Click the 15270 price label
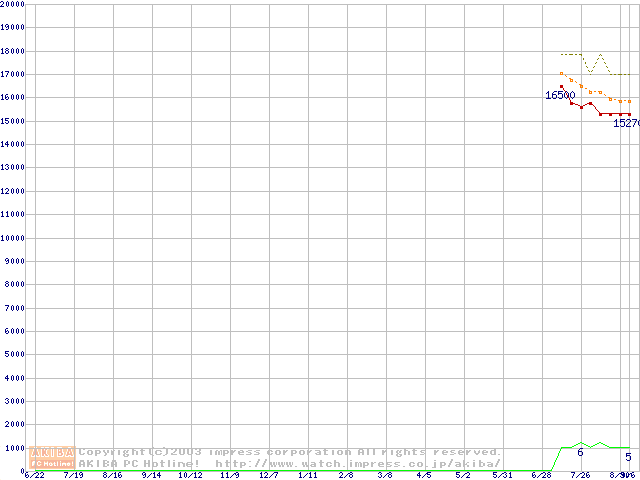This screenshot has height=480, width=640. point(625,123)
